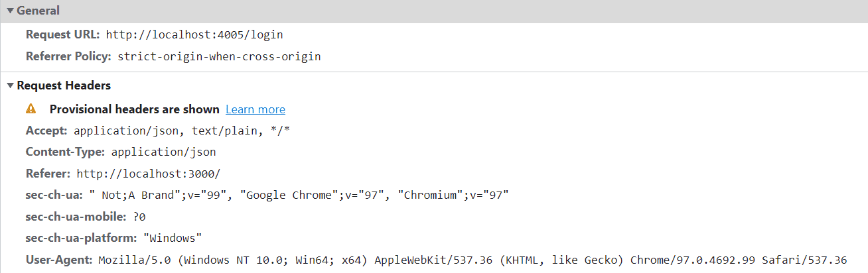Image resolution: width=868 pixels, height=273 pixels.
Task: Click the Referrer Policy label
Action: [x=68, y=56]
